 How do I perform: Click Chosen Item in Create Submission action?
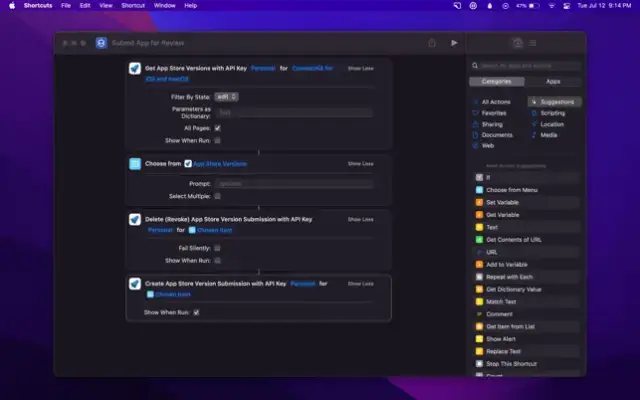pos(169,294)
